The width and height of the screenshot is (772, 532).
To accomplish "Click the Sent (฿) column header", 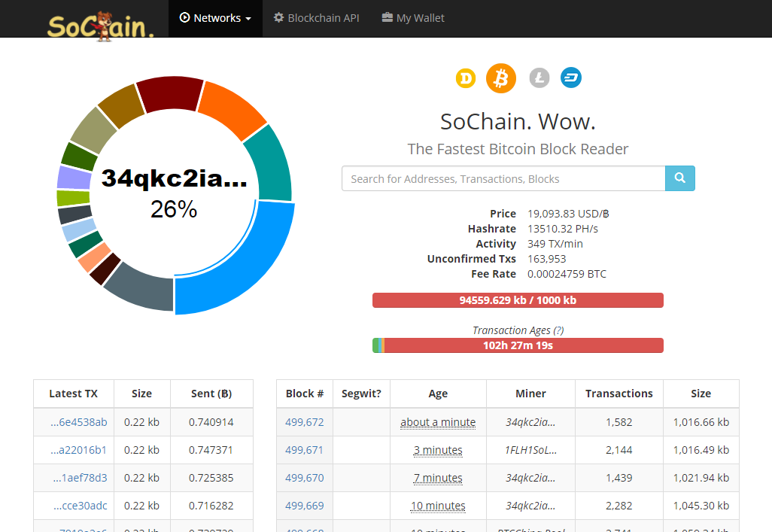I will tap(211, 394).
